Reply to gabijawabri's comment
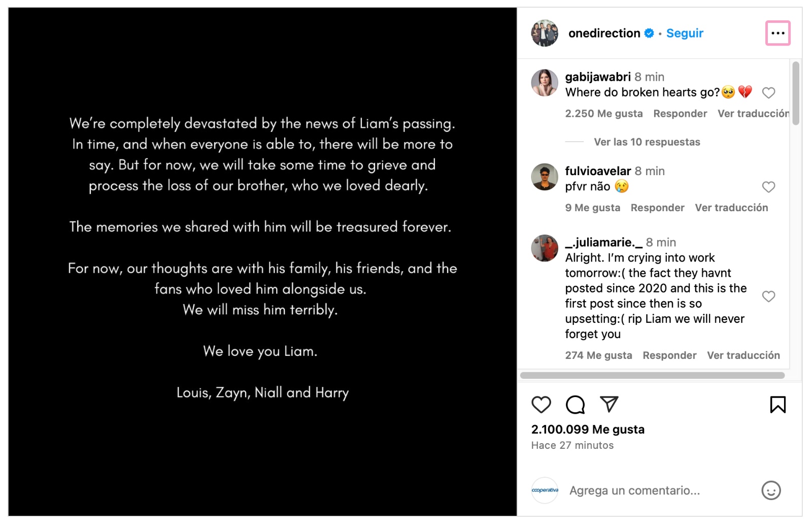The width and height of the screenshot is (812, 526). pos(680,114)
